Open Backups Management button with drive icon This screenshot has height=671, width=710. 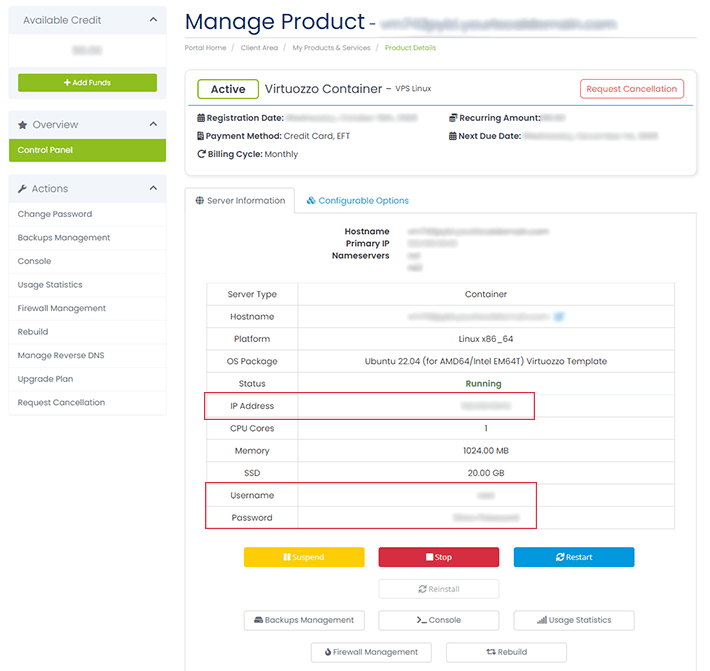pos(304,620)
